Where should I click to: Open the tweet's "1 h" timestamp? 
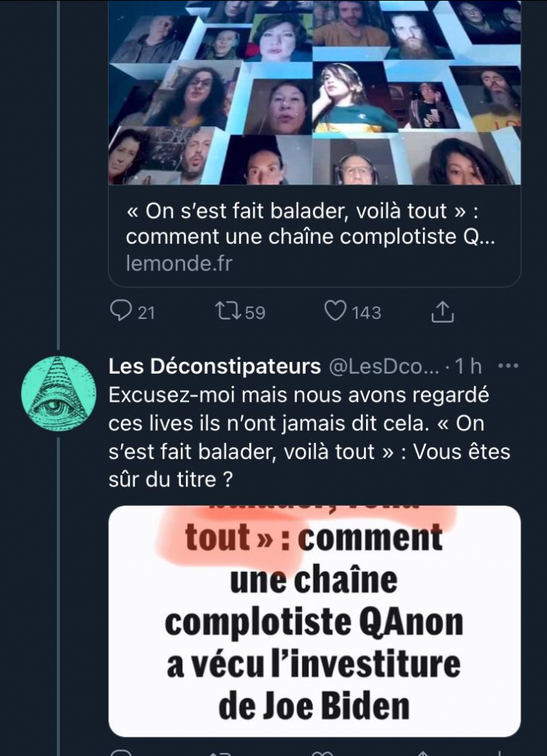tap(469, 366)
